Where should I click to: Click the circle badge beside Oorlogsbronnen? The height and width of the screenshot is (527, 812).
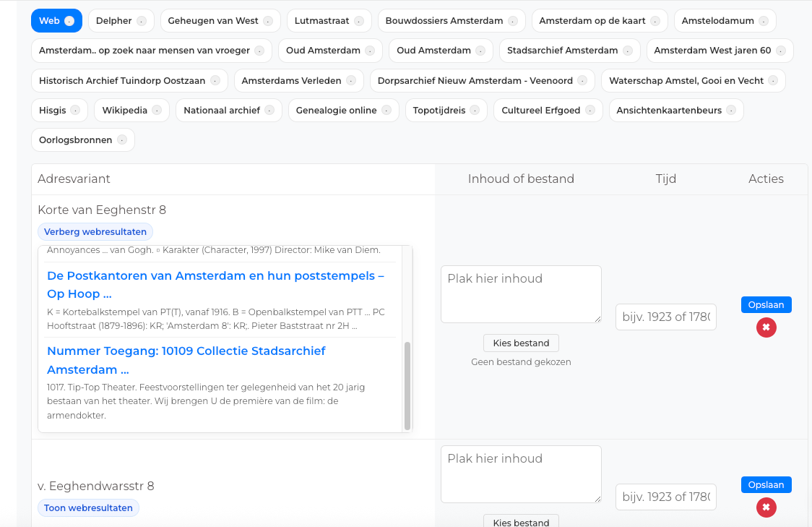122,140
